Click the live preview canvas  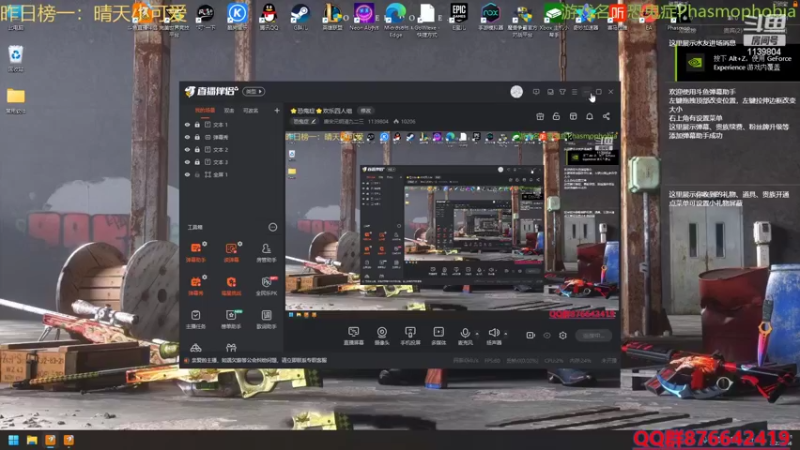coord(452,221)
